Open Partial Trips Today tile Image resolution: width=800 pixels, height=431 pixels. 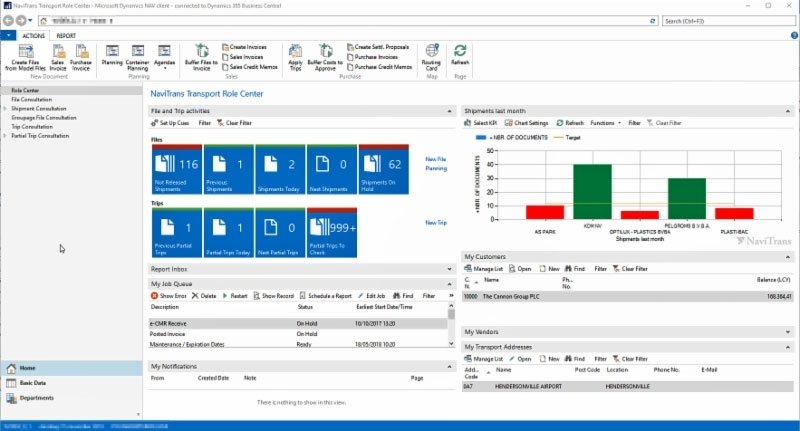click(229, 233)
